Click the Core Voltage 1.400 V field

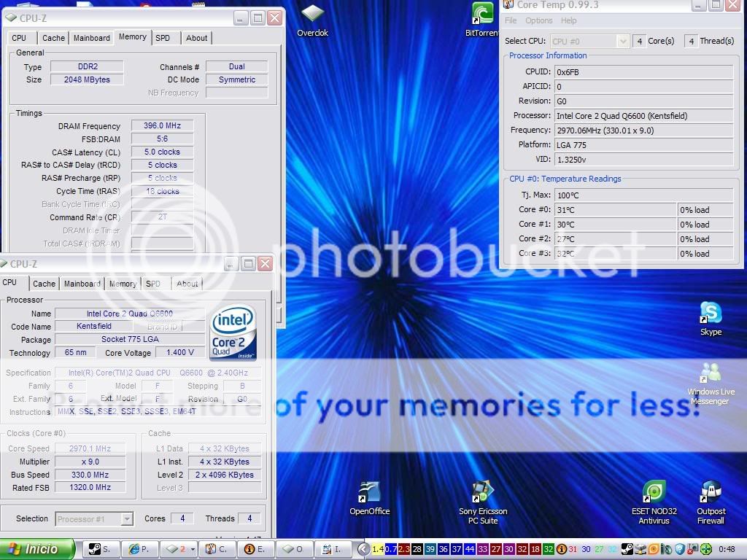point(180,352)
